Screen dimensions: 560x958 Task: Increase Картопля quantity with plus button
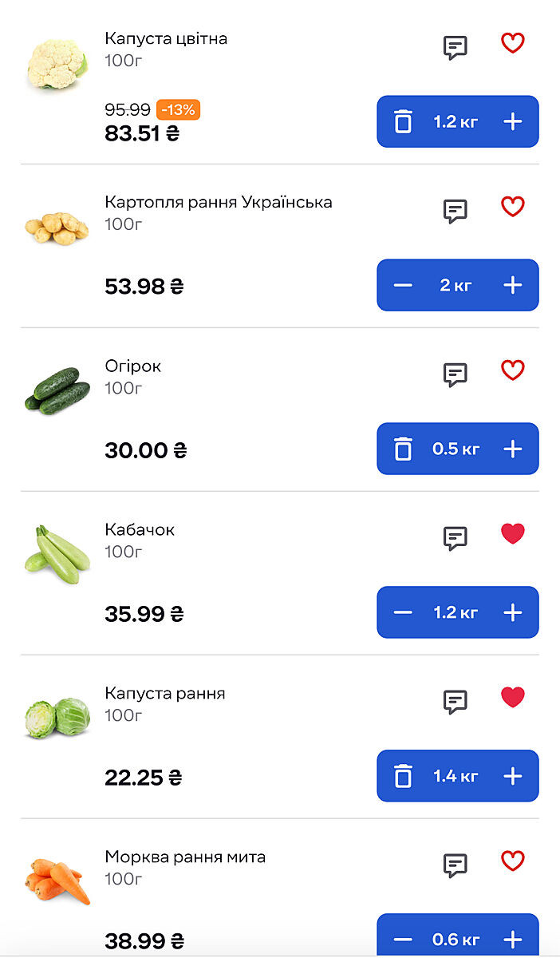[x=513, y=285]
